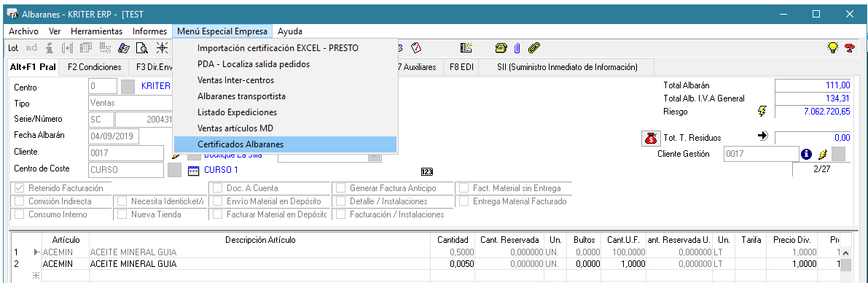Open the Archivo menu

click(x=24, y=31)
